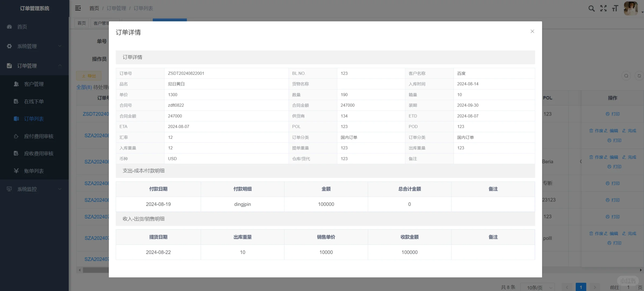Click the user avatar thumbnail
This screenshot has height=291, width=644.
tap(631, 8)
